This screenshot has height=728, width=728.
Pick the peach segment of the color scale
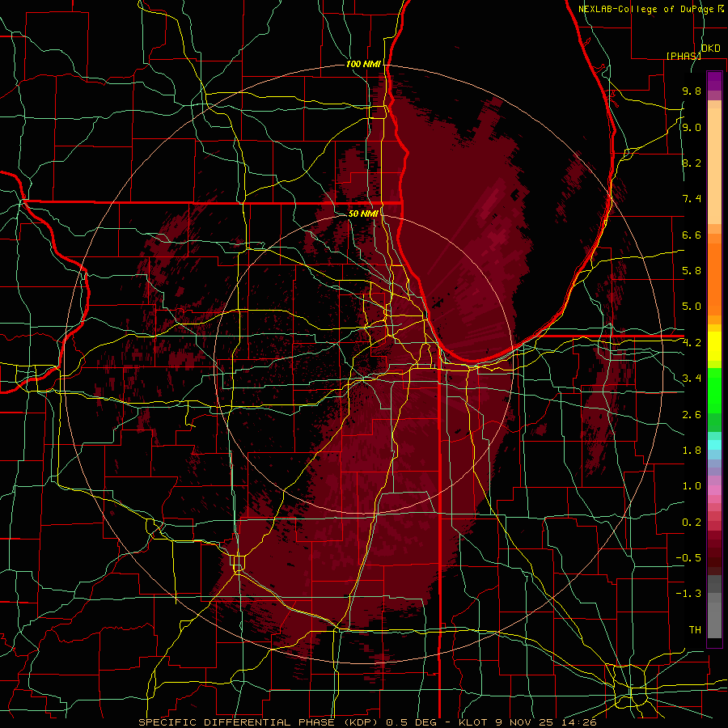[714, 166]
